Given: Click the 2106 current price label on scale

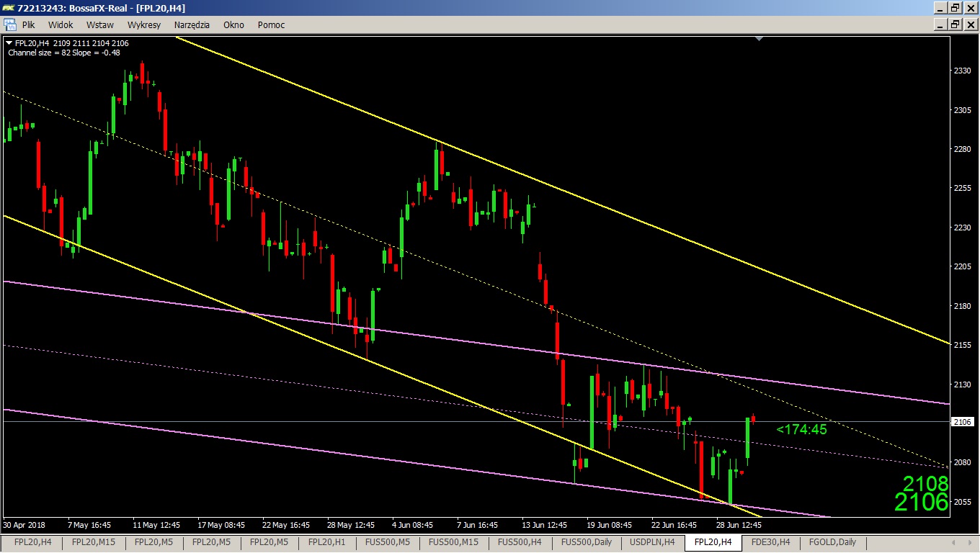Looking at the screenshot, I should [963, 422].
